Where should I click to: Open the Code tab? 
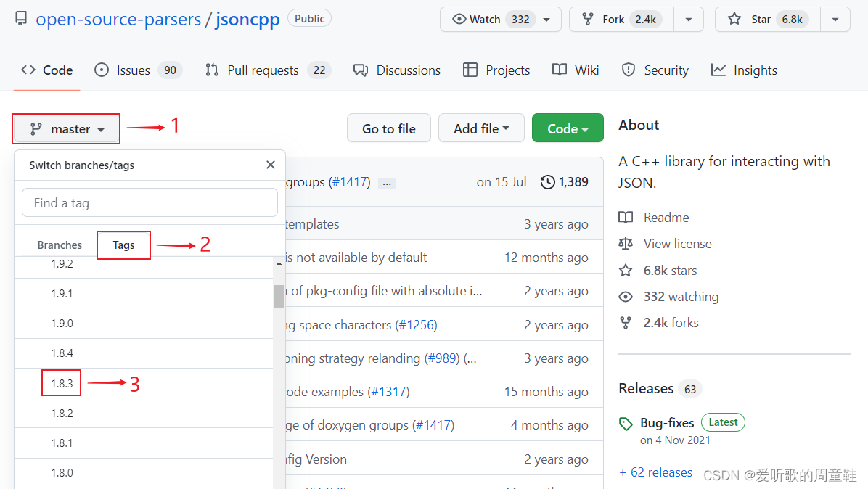[47, 70]
